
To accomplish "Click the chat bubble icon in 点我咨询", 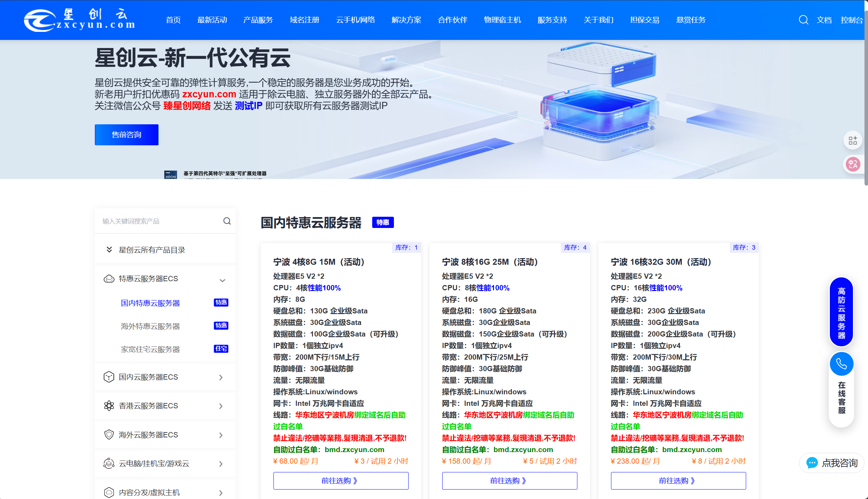I will coord(812,463).
